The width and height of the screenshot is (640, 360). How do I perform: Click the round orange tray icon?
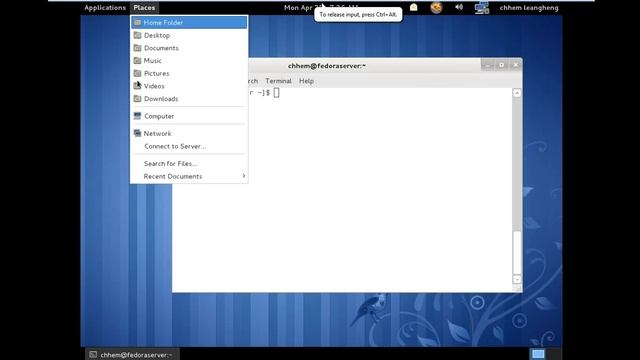coord(436,7)
